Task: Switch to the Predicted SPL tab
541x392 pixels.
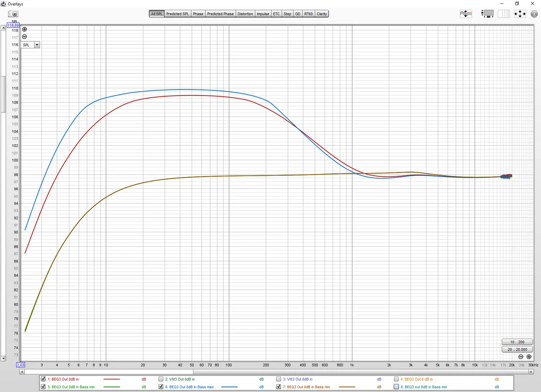Action: coord(178,14)
